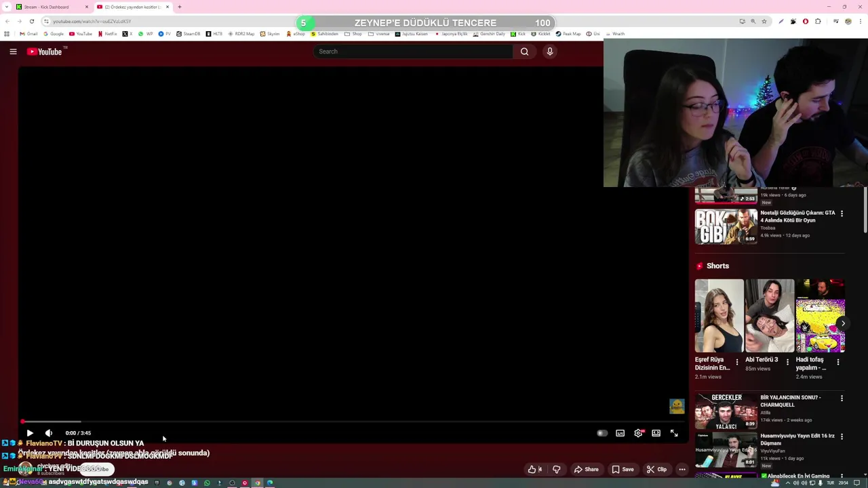Open options for the GTA 4 video
Screen dimensions: 868x488
pyautogui.click(x=842, y=213)
